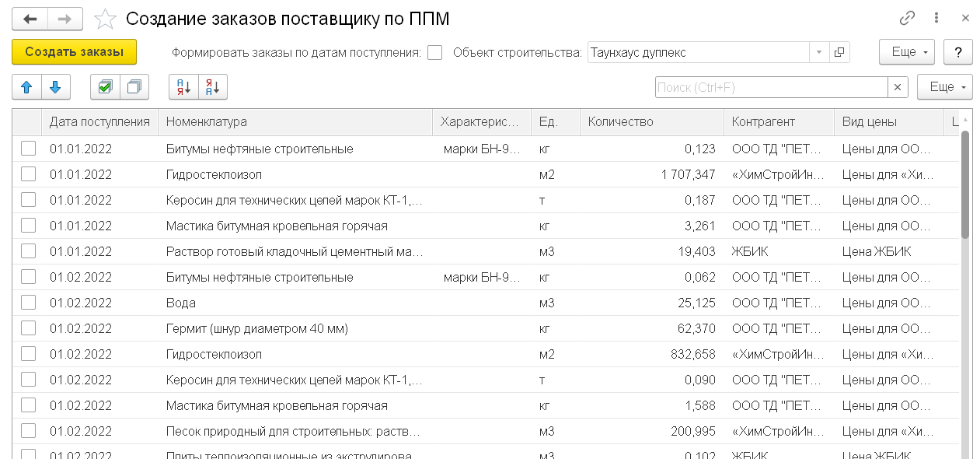Viewport: 980px width, 459px height.
Task: Select checkbox for the Вода row
Action: [x=29, y=303]
